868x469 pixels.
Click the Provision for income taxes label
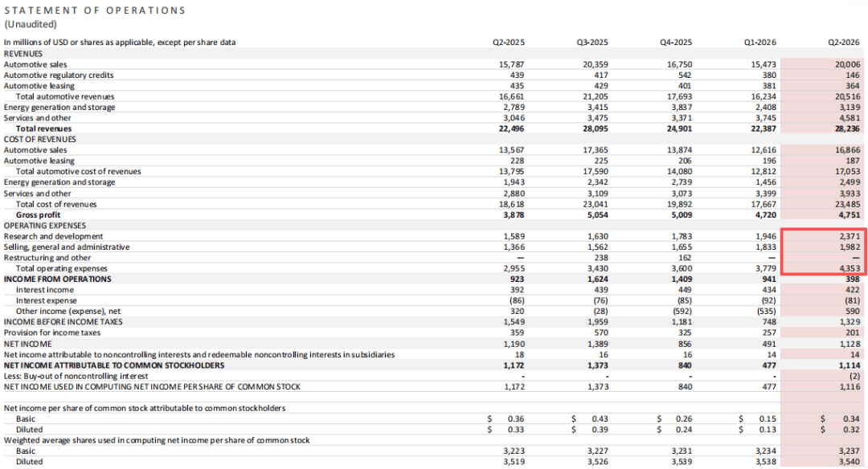tap(52, 333)
